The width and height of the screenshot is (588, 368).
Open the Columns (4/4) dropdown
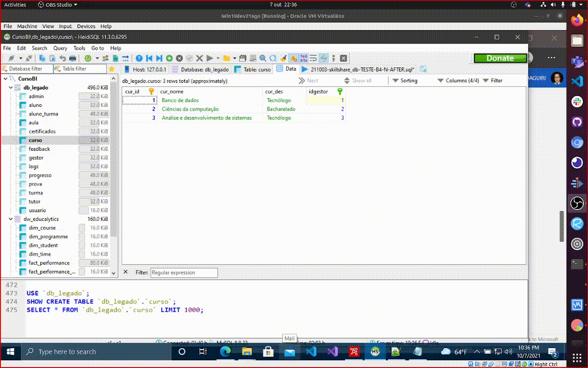tap(458, 80)
